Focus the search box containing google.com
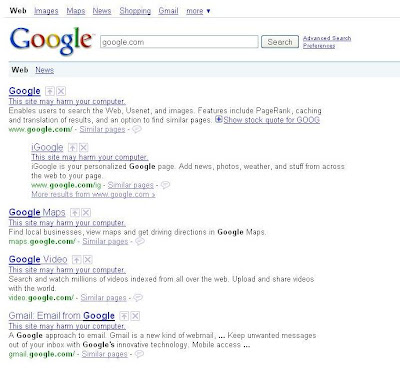The height and width of the screenshot is (374, 400). click(179, 42)
